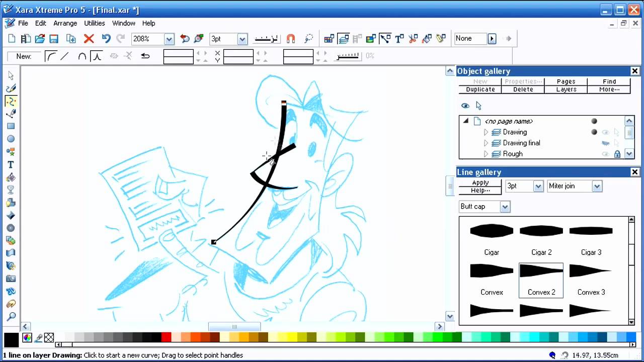Click the Undo arrow in toolbar
Screen dimensions: 644x362
pos(106,39)
